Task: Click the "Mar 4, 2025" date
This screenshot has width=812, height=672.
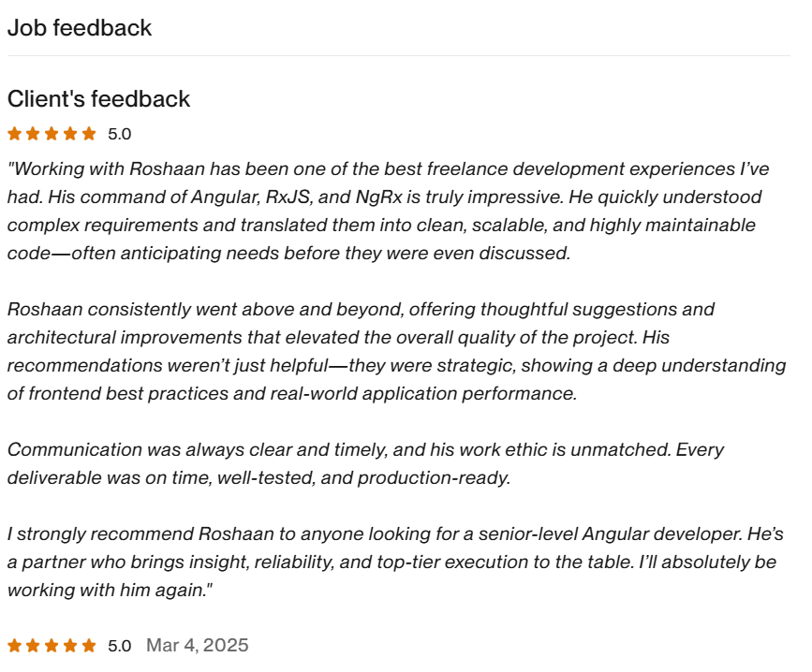Action: (198, 646)
